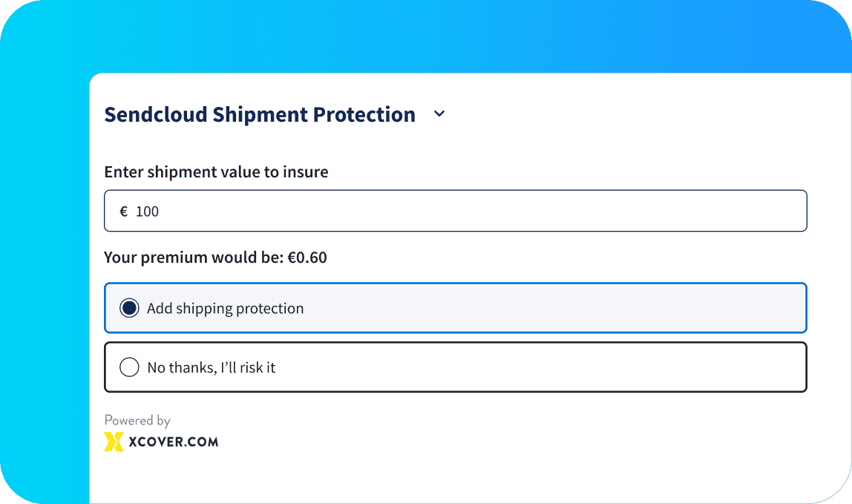Click the yellow XCover X logo
Viewport: 852px width, 504px height.
[114, 442]
